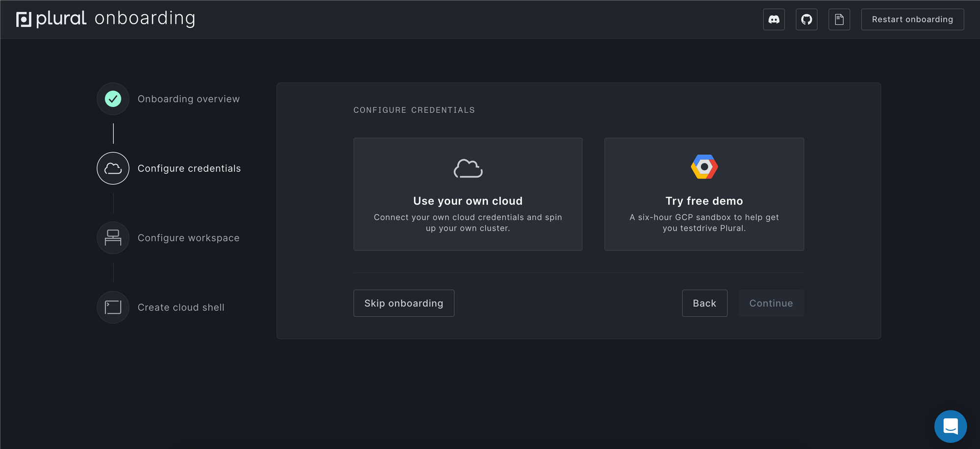The image size is (980, 449).
Task: Open the documentation file icon
Action: tap(839, 20)
